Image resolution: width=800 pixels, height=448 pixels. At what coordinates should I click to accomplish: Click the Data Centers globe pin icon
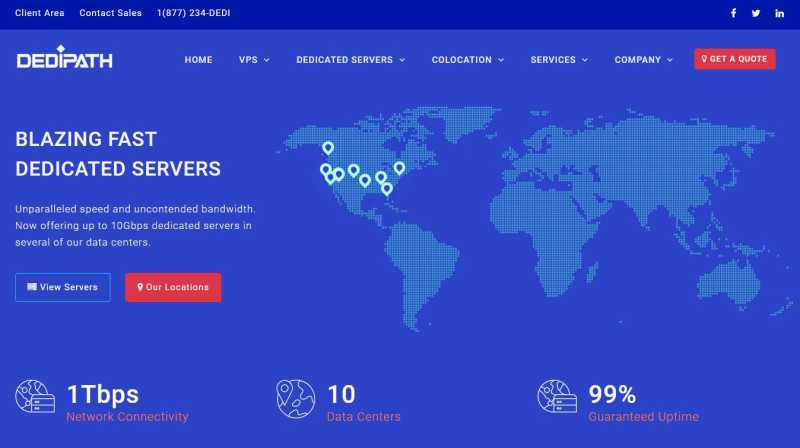coord(295,399)
